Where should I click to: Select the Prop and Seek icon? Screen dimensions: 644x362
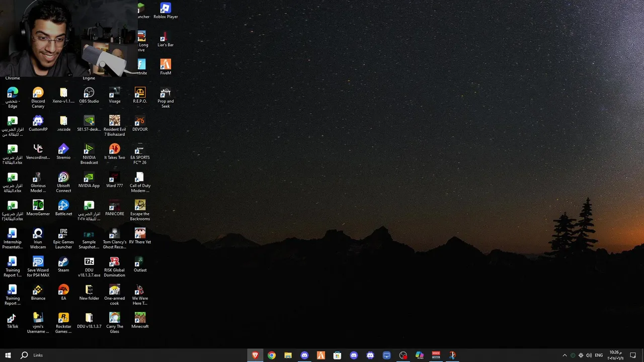click(x=166, y=98)
